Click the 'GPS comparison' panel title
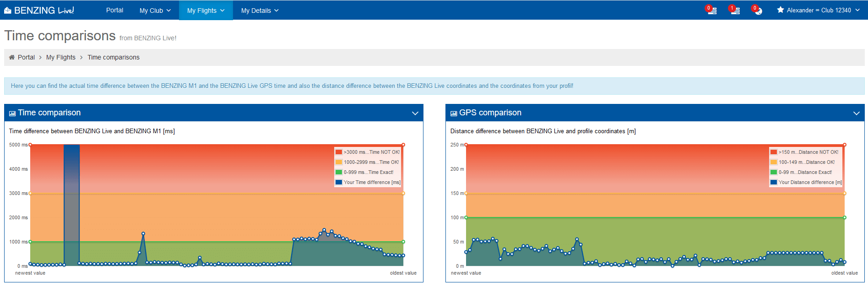The image size is (868, 287). (490, 113)
